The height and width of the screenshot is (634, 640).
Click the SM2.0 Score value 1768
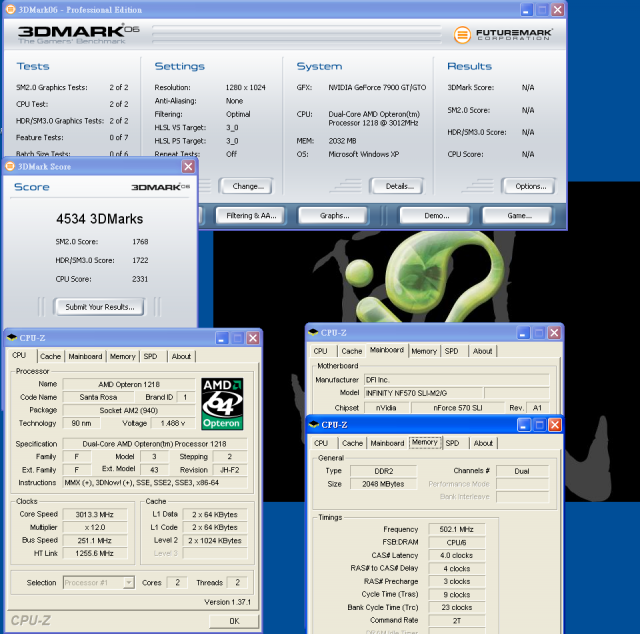[x=140, y=242]
